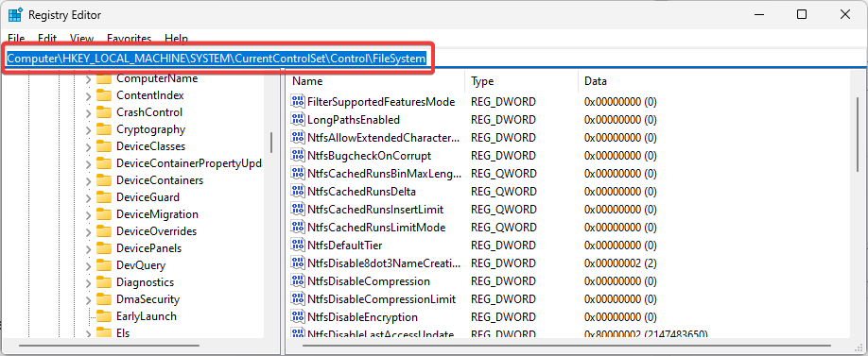Open the Edit menu
This screenshot has width=868, height=356.
[47, 39]
